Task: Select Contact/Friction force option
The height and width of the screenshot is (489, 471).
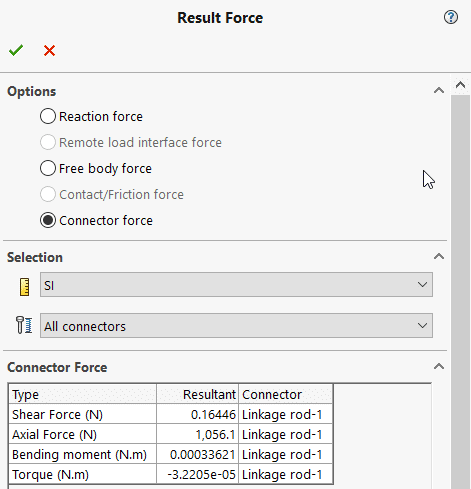Action: (x=112, y=194)
